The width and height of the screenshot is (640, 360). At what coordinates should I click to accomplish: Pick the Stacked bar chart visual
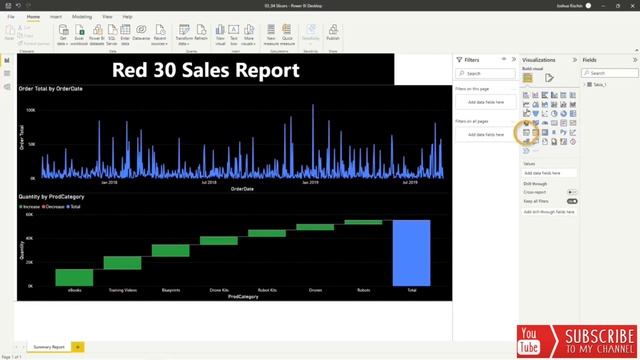pos(526,95)
